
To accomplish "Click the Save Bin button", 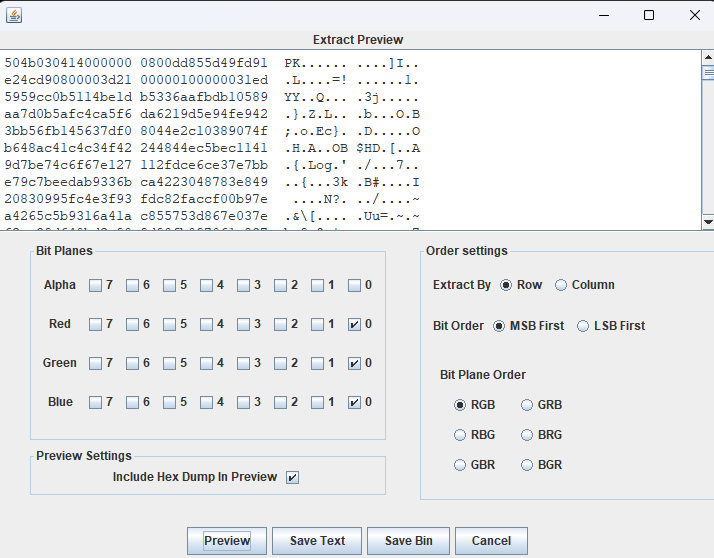I will tap(408, 541).
